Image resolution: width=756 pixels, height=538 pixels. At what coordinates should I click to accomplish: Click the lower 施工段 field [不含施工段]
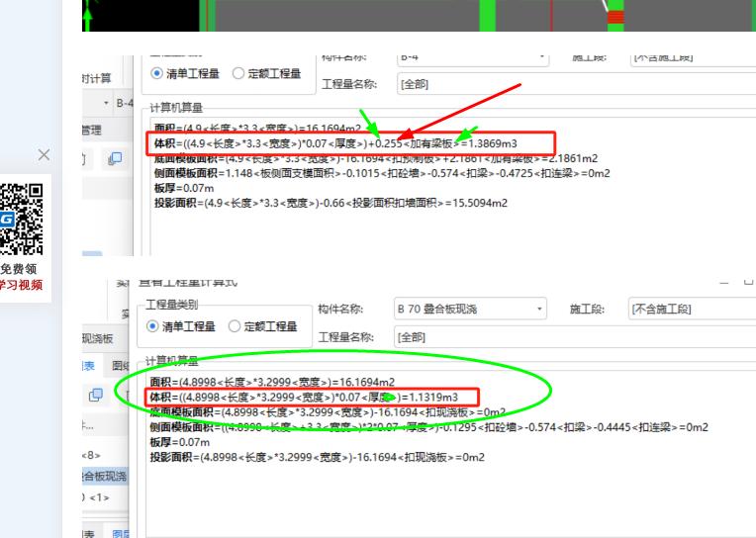(693, 309)
